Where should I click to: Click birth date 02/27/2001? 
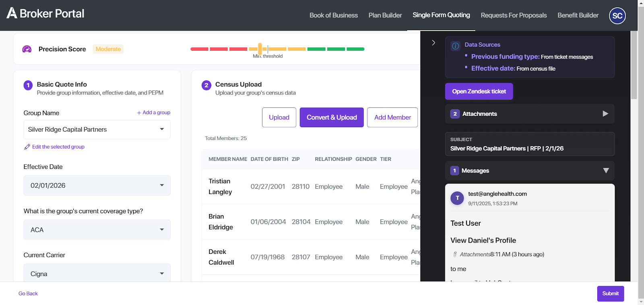point(268,187)
